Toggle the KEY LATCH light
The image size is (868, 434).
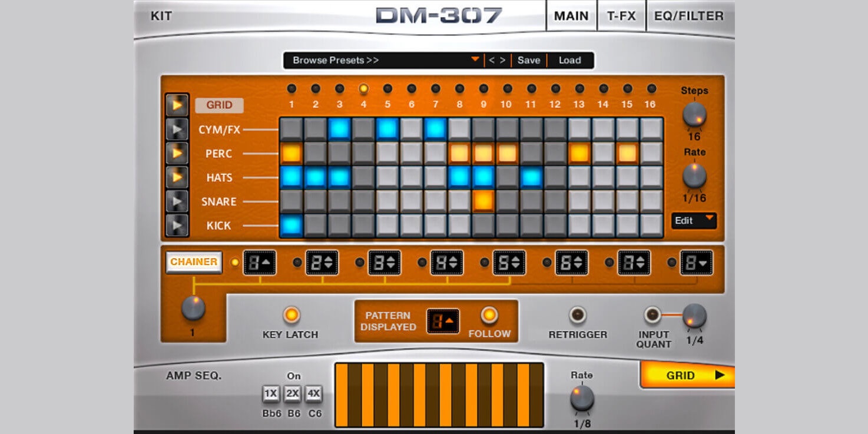click(x=291, y=315)
